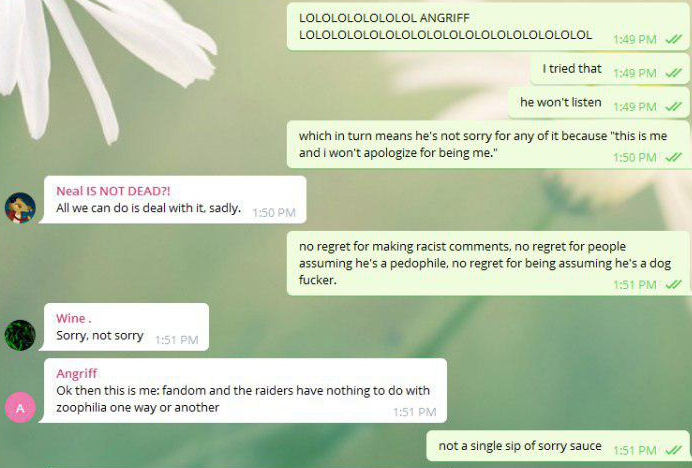Select the double checkmark on LOLOLOL ANGRIFF message

[674, 39]
